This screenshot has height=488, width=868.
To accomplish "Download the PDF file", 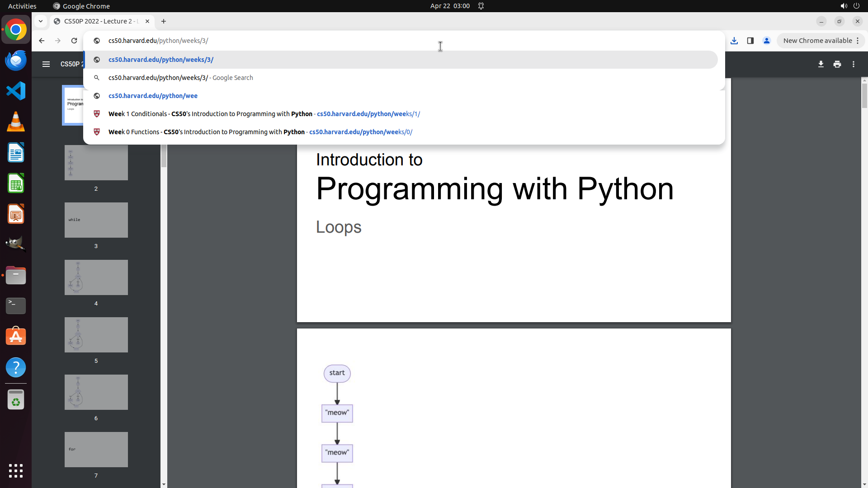I will (821, 64).
